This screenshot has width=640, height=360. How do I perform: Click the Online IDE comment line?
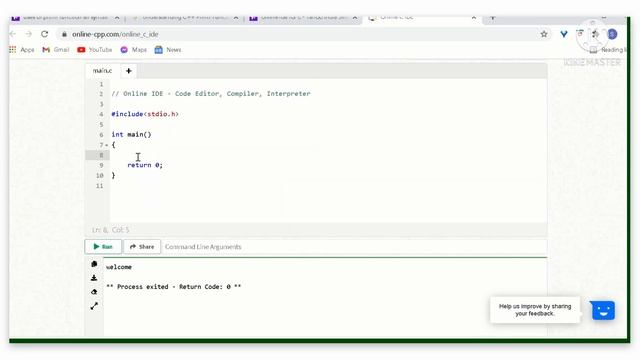tap(211, 94)
